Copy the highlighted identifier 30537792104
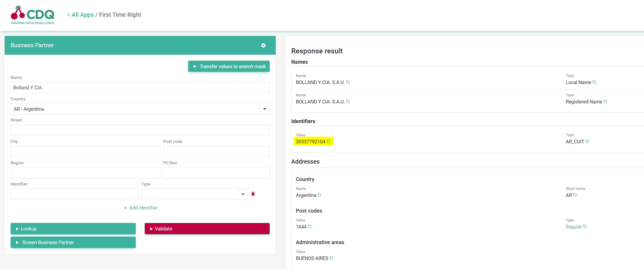This screenshot has width=644, height=269. pos(329,141)
